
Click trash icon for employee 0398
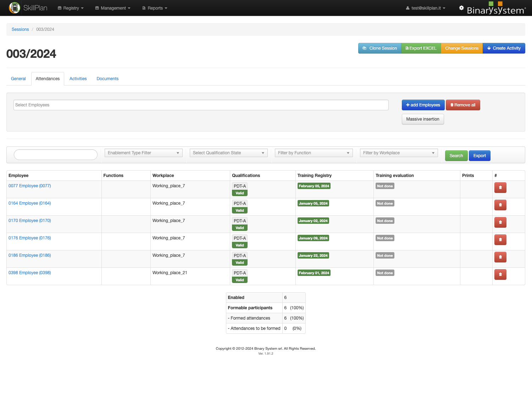pos(500,275)
